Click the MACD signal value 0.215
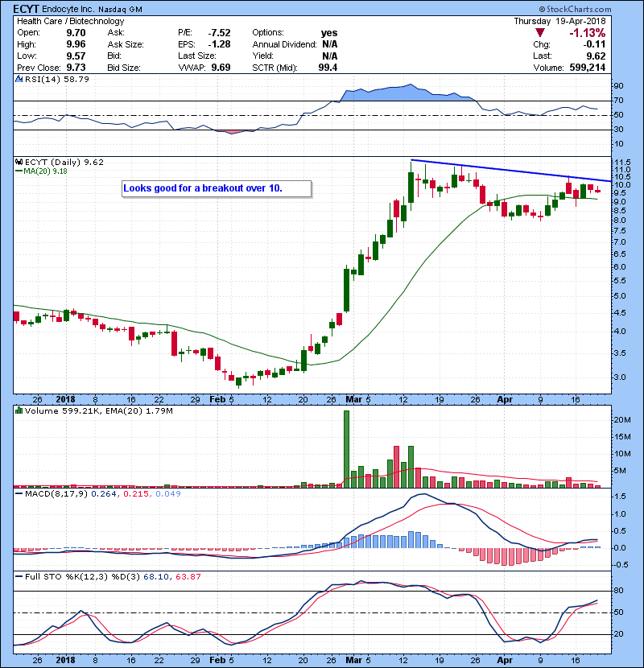Screen dimensions: 644x668 136,494
